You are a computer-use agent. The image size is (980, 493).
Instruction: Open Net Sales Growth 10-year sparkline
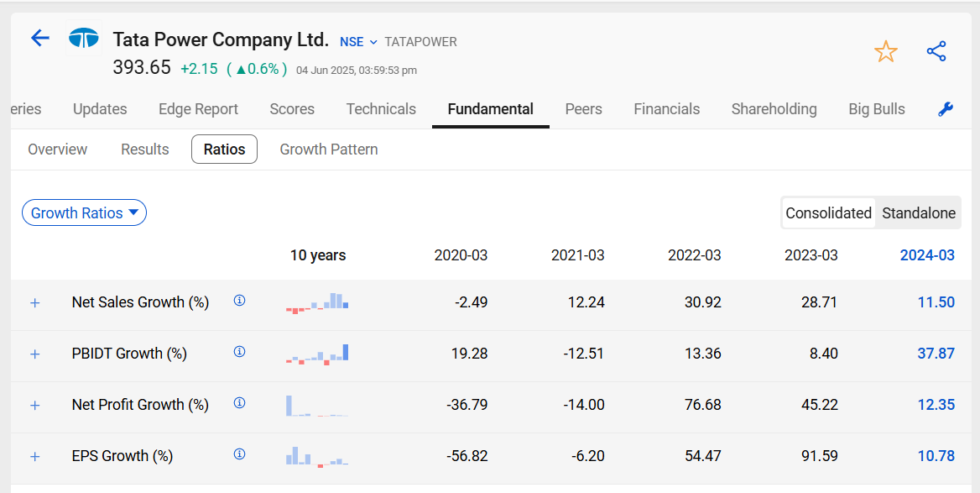pos(317,303)
